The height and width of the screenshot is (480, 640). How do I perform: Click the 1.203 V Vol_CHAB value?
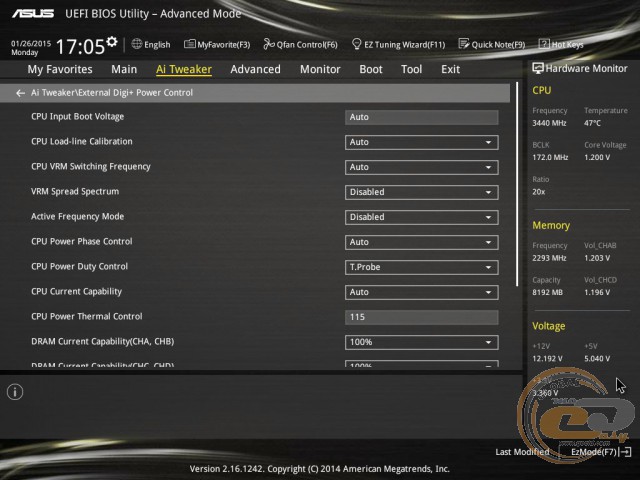click(597, 258)
